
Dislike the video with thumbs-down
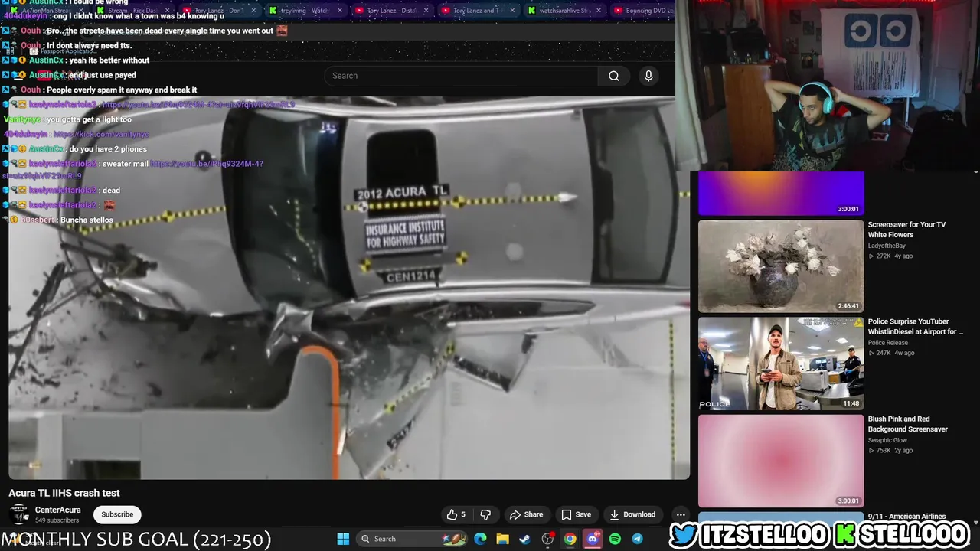[x=485, y=514]
